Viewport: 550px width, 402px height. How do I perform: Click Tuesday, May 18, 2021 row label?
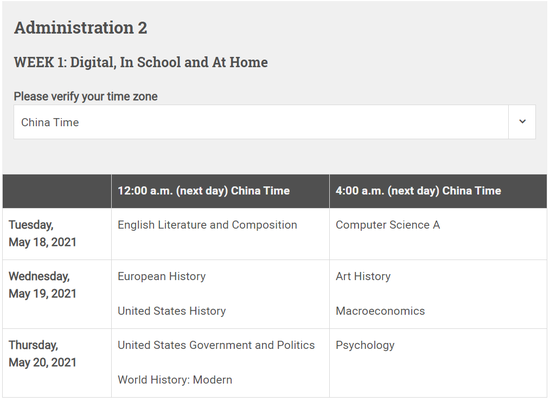point(42,234)
